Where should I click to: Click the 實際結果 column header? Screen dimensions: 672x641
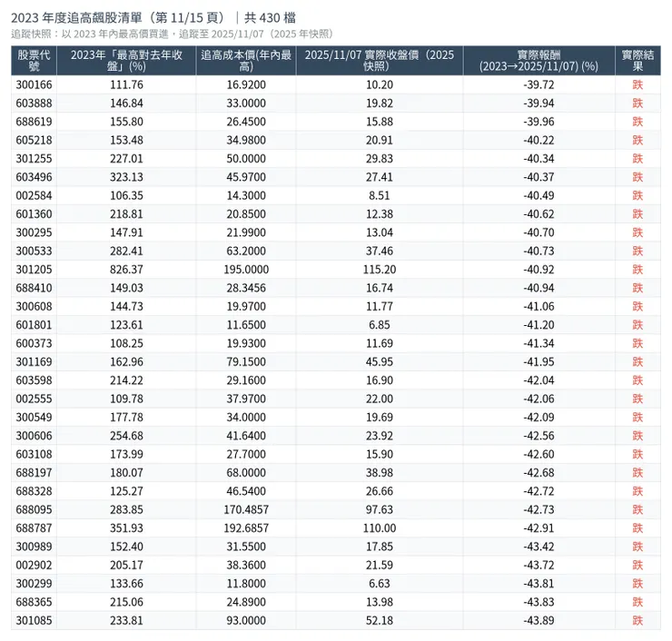pyautogui.click(x=637, y=61)
